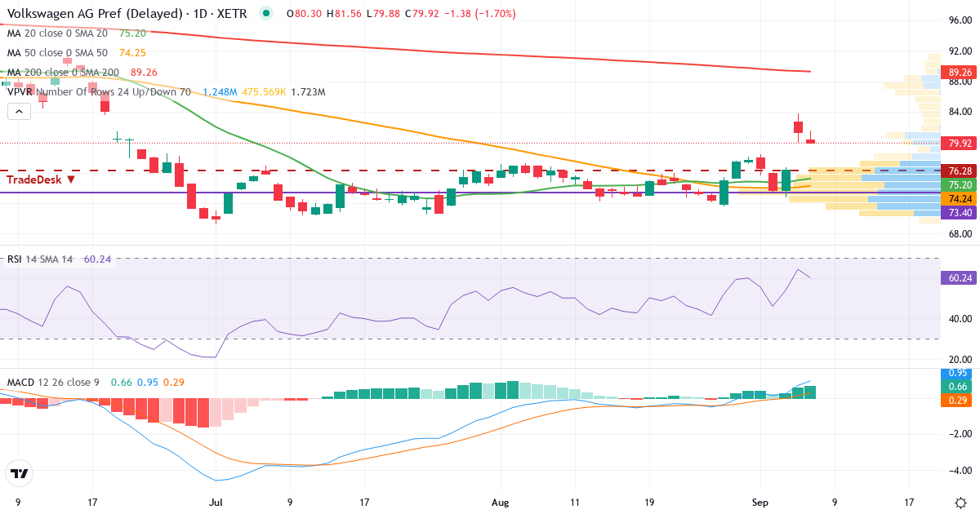Click the −4.00 MACD axis label
Screen dimensions: 980x514
pyautogui.click(x=959, y=470)
